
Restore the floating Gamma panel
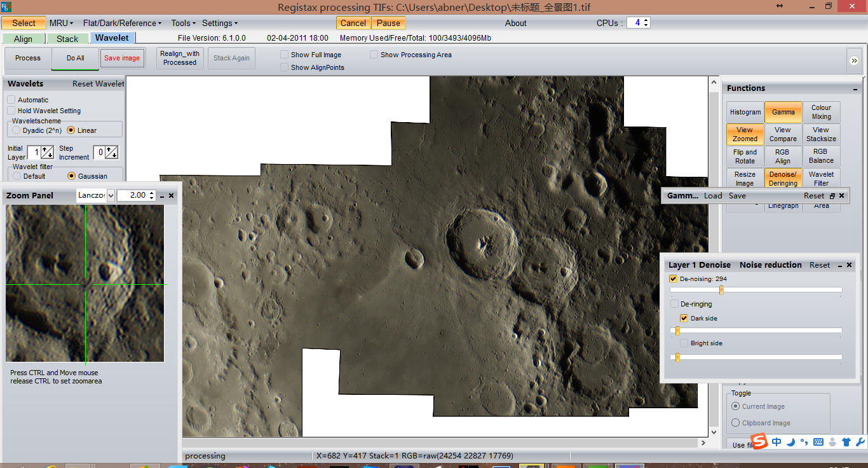tap(832, 196)
